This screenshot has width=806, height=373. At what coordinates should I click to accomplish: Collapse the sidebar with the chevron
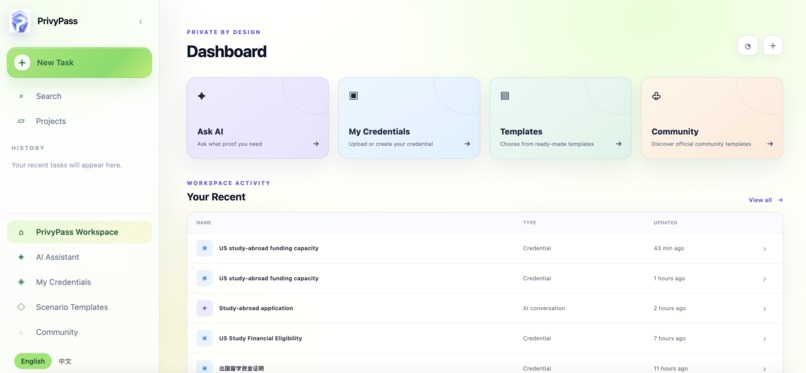coord(141,22)
